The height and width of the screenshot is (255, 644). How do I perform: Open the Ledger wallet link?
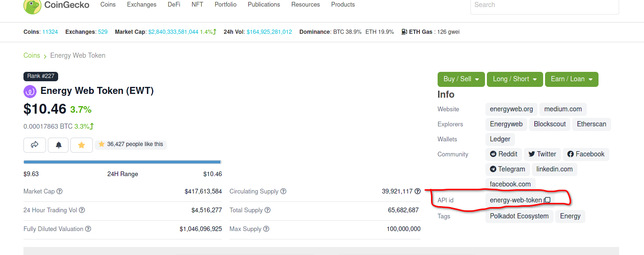pyautogui.click(x=500, y=139)
